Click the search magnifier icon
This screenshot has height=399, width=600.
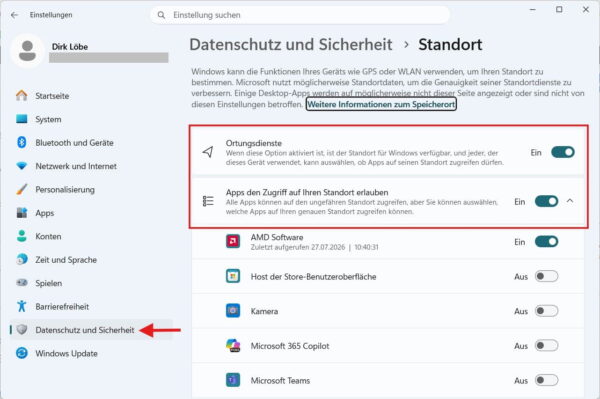161,15
